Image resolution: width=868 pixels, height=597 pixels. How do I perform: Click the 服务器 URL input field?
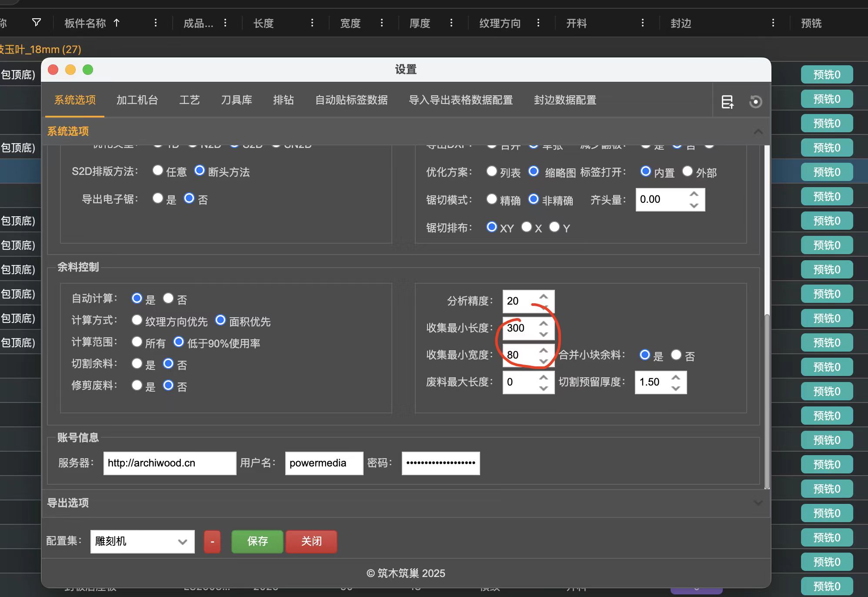[169, 463]
